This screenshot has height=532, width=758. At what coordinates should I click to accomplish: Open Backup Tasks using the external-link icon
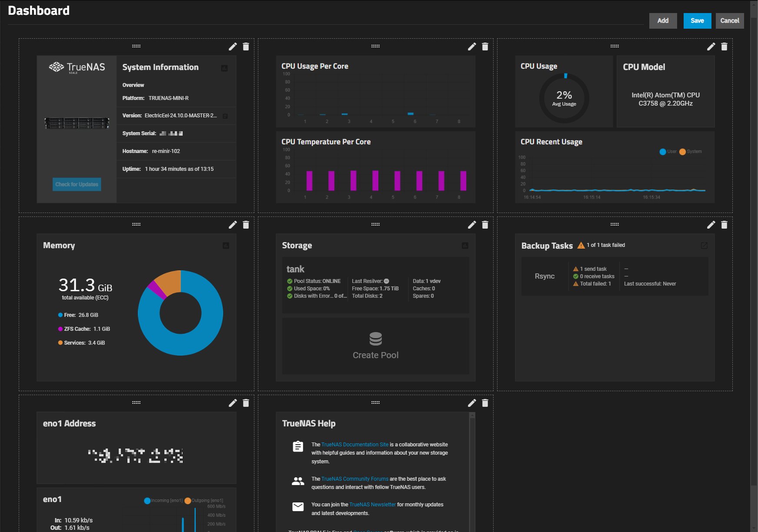705,246
